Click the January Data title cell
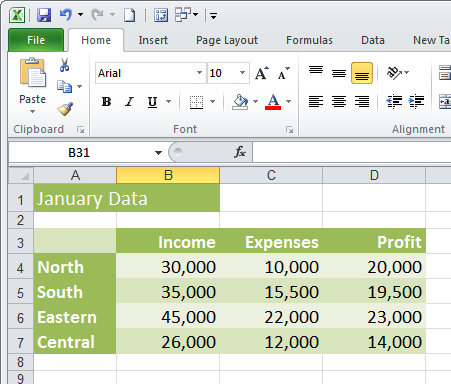 tap(127, 198)
